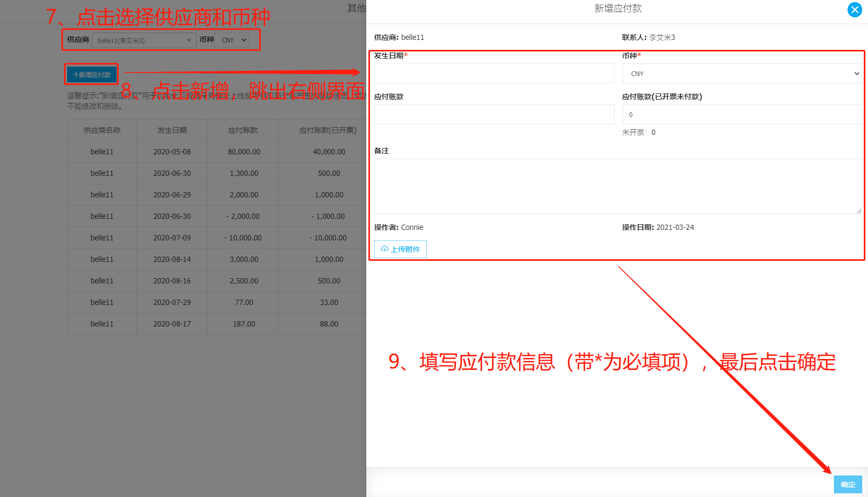868x497 pixels.
Task: Select the date cell 2020-08-14
Action: (x=172, y=259)
